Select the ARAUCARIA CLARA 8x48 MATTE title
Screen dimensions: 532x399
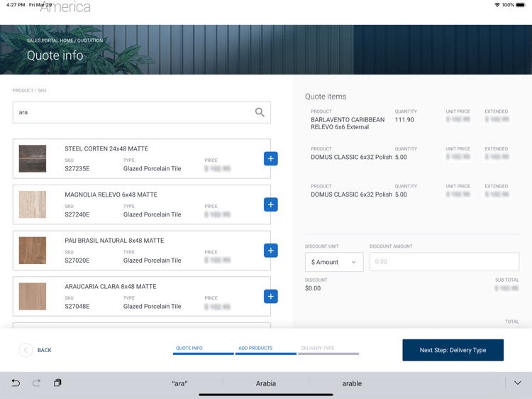coord(111,287)
